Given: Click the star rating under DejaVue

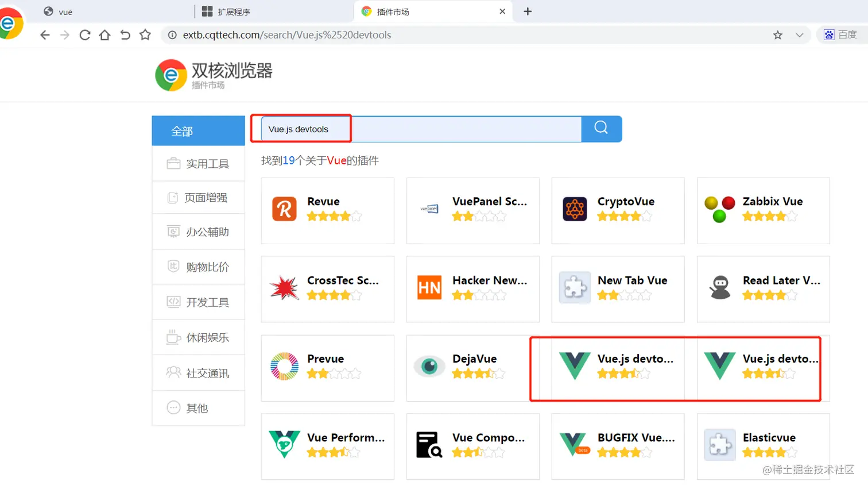Looking at the screenshot, I should coord(479,374).
